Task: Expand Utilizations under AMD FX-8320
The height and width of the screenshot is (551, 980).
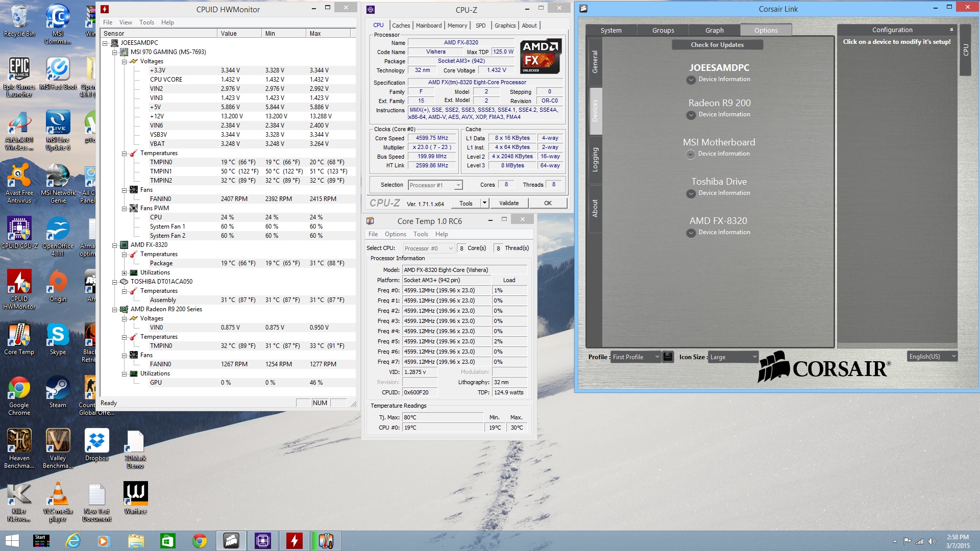Action: coord(124,272)
